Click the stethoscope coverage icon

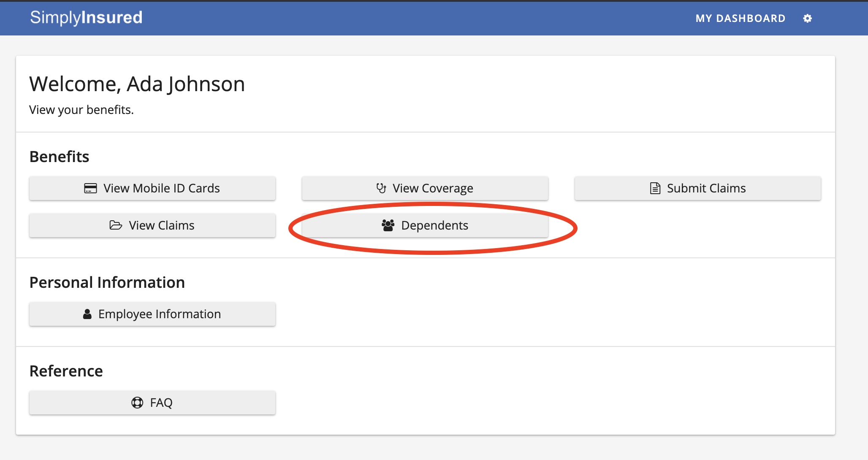tap(381, 188)
